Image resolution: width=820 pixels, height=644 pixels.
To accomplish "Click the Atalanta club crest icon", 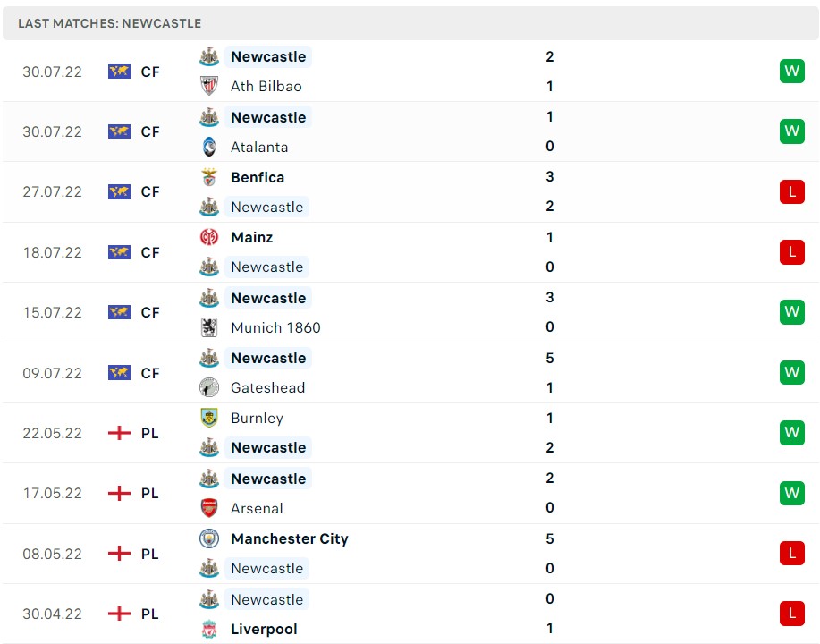I will tap(209, 147).
